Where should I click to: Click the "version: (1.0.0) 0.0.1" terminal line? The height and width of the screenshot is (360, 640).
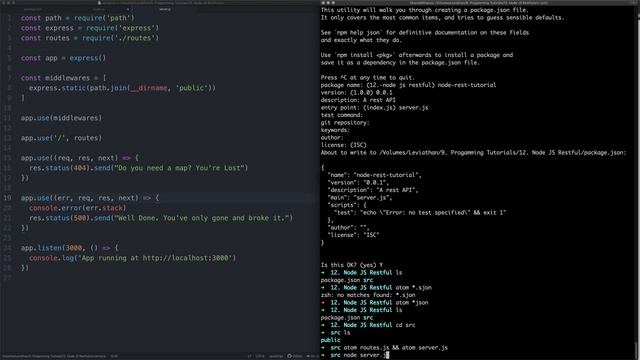(356, 92)
